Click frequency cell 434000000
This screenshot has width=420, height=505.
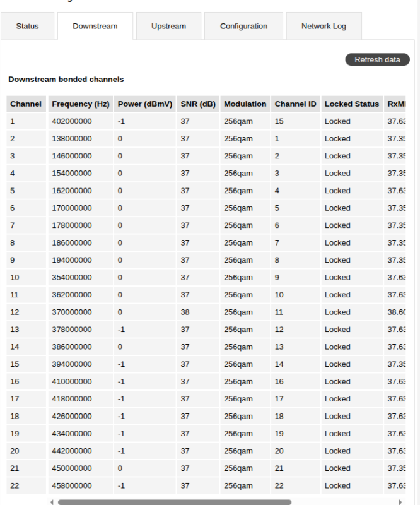point(81,434)
